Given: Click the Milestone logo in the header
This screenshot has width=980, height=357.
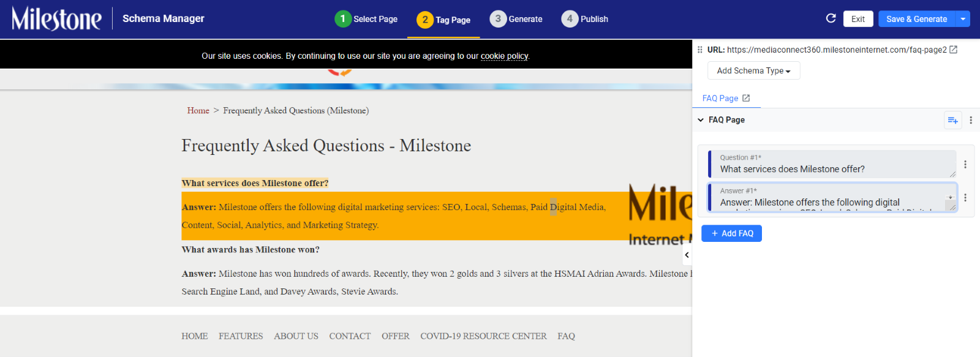Looking at the screenshot, I should pos(56,18).
